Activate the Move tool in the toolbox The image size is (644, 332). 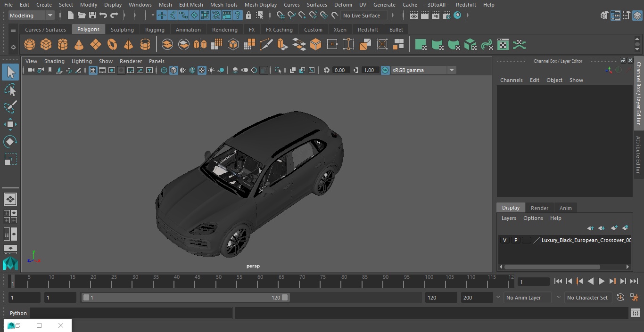(10, 124)
